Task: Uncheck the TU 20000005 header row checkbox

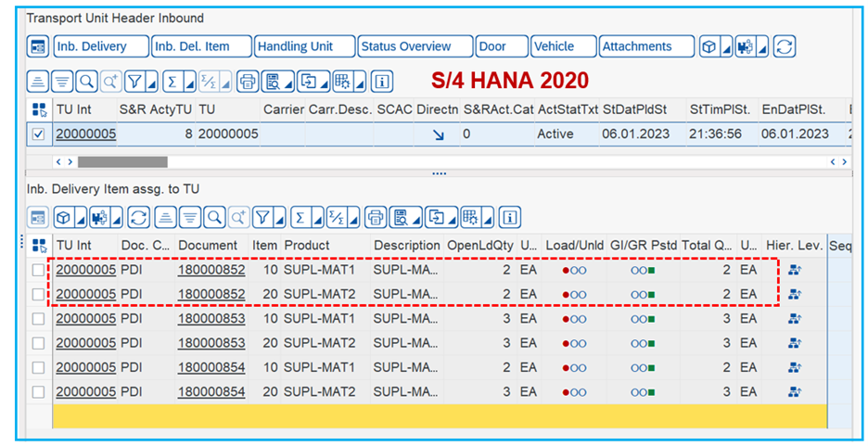Action: (38, 134)
